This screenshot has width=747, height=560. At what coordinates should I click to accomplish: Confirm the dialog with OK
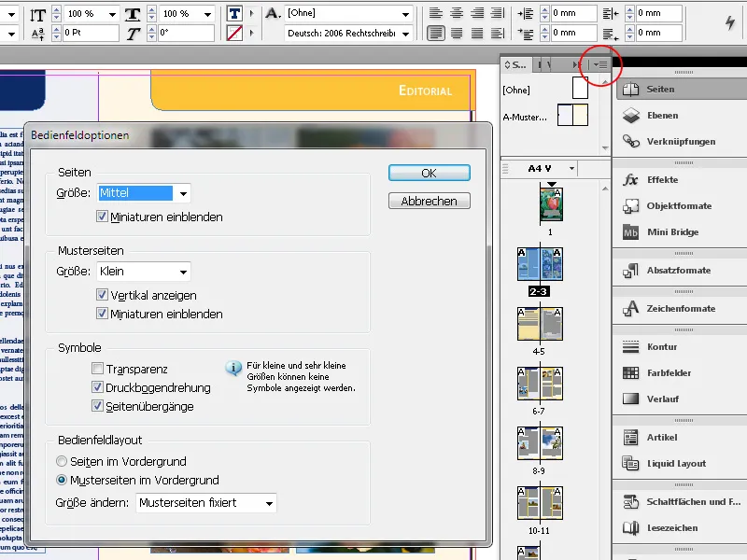(428, 172)
